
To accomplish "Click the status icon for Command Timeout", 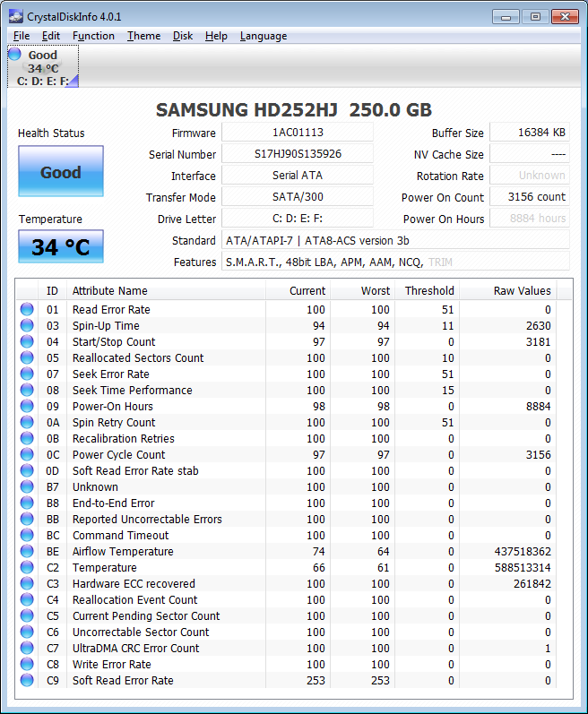I will click(x=27, y=535).
